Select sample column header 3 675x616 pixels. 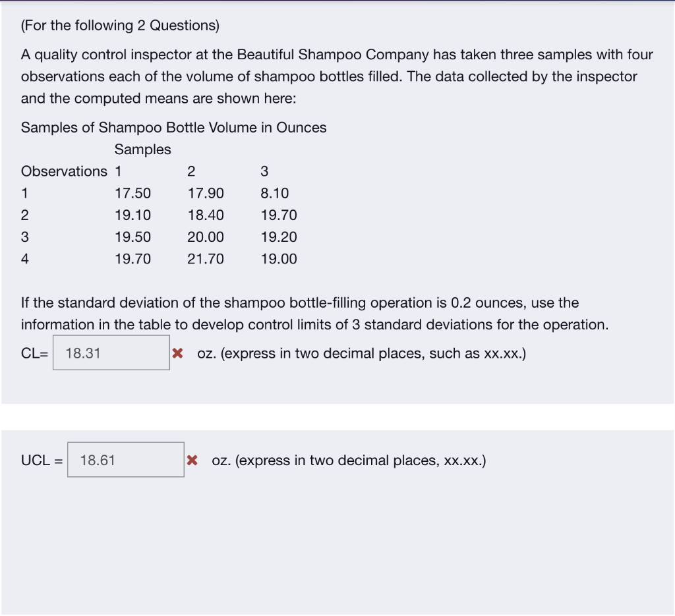(264, 171)
